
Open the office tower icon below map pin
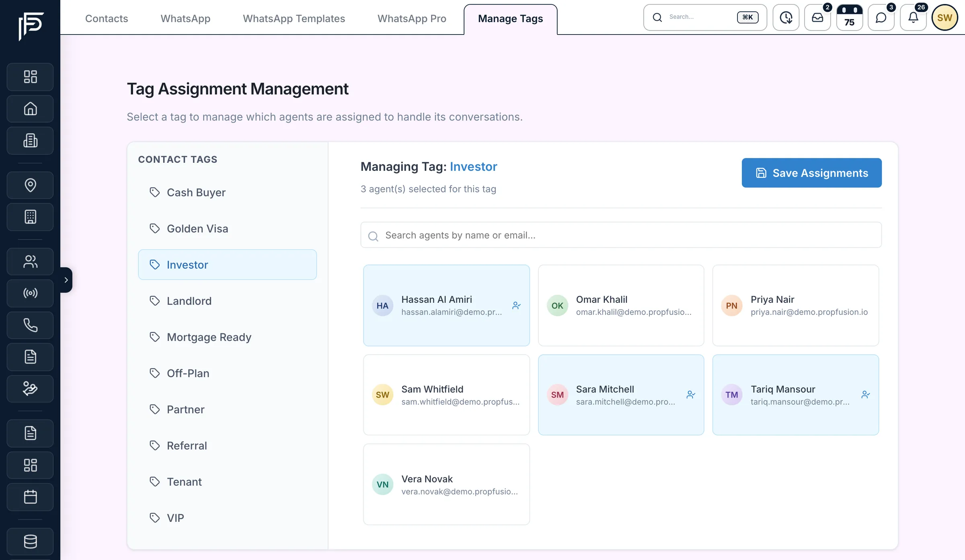point(30,217)
